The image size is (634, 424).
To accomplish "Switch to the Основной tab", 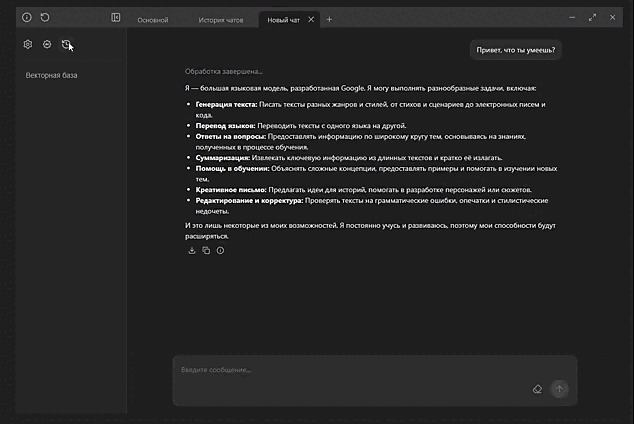I will click(153, 20).
